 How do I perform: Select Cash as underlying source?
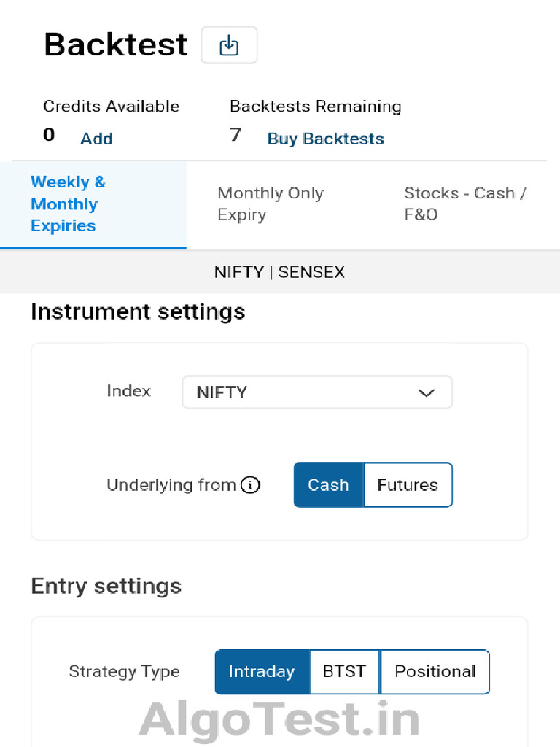(x=328, y=485)
